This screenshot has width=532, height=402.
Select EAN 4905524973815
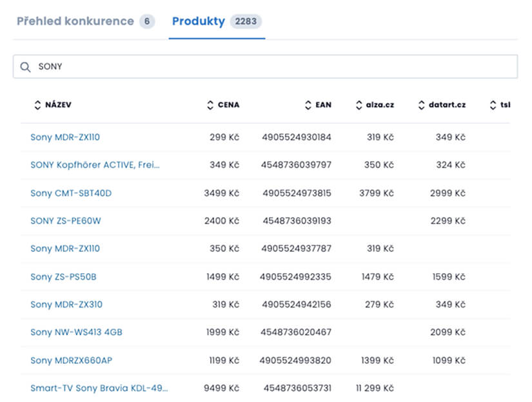(x=297, y=193)
